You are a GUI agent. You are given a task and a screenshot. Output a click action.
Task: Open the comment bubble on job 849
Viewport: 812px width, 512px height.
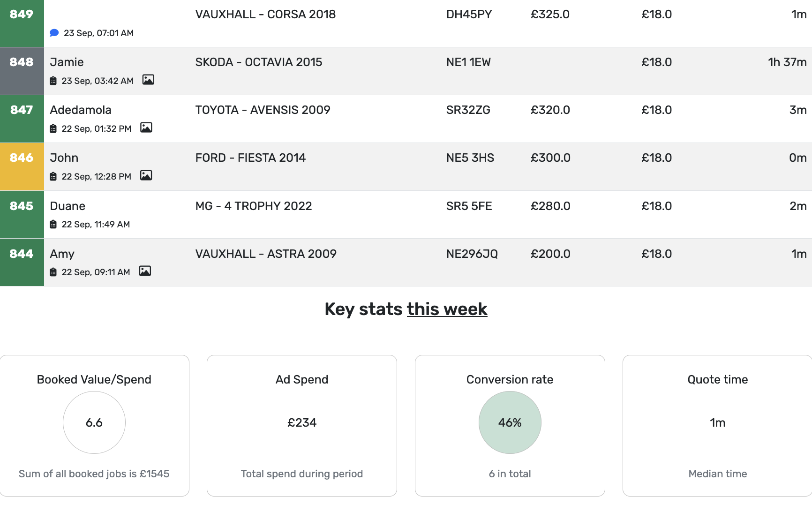[54, 33]
